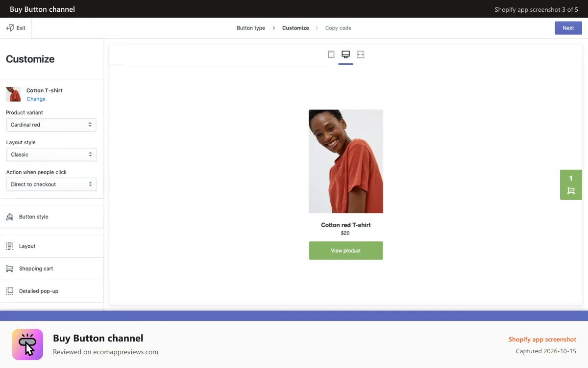Open the Action when people click dropdown
This screenshot has width=588, height=368.
(51, 184)
